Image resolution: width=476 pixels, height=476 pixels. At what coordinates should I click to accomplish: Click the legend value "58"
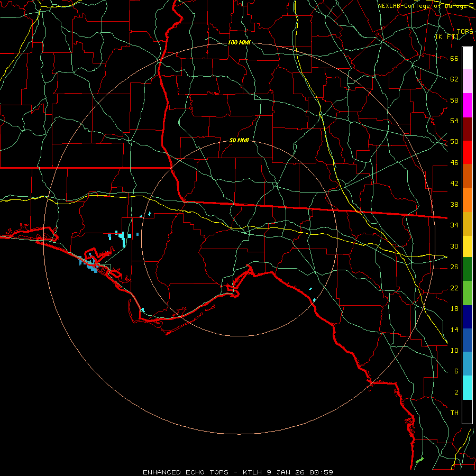pos(454,100)
